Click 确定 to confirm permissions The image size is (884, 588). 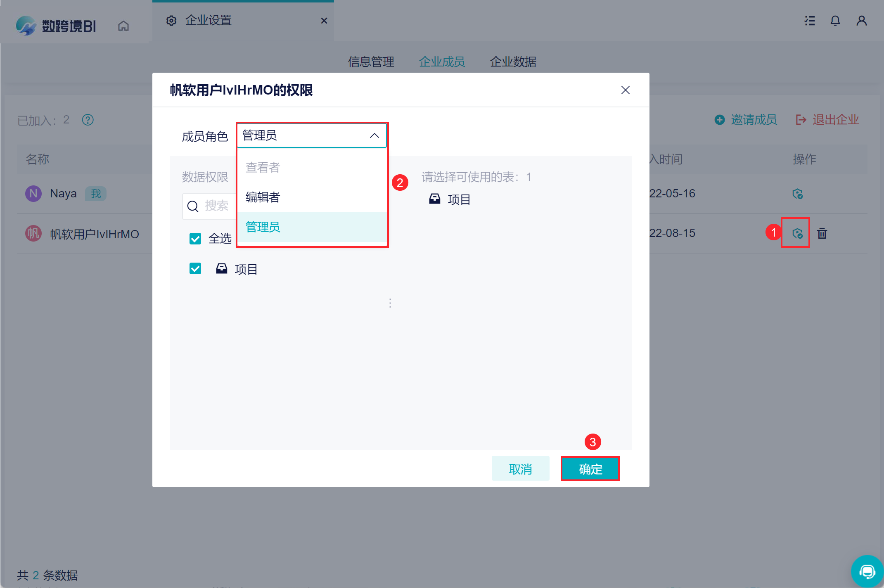(x=590, y=469)
